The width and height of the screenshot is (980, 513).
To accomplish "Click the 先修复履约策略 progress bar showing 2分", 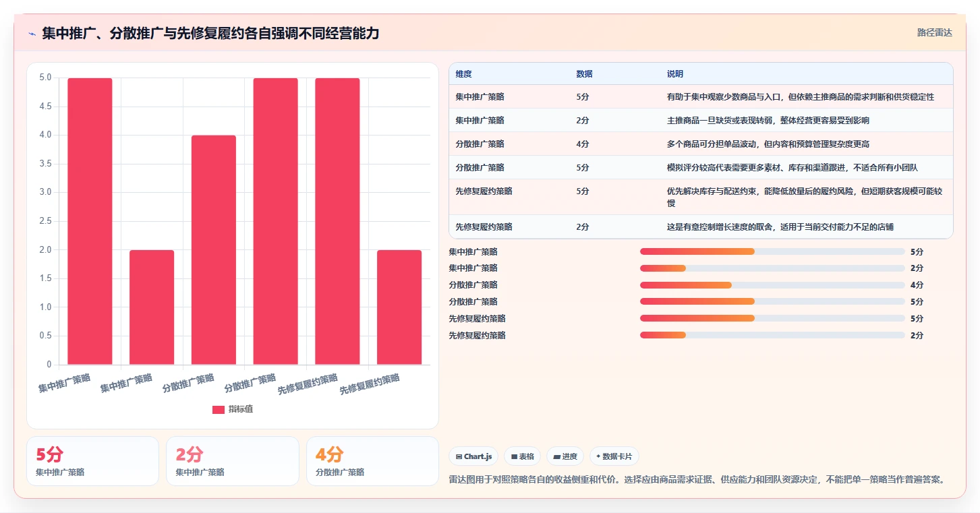I will [x=772, y=335].
